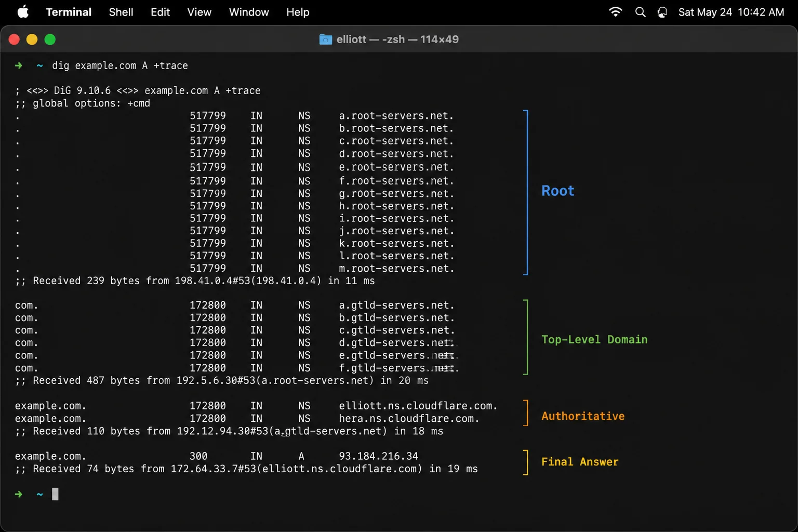Image resolution: width=798 pixels, height=532 pixels.
Task: Click 'Received 487 bytes from 192.5.6.30' line
Action: pos(222,380)
